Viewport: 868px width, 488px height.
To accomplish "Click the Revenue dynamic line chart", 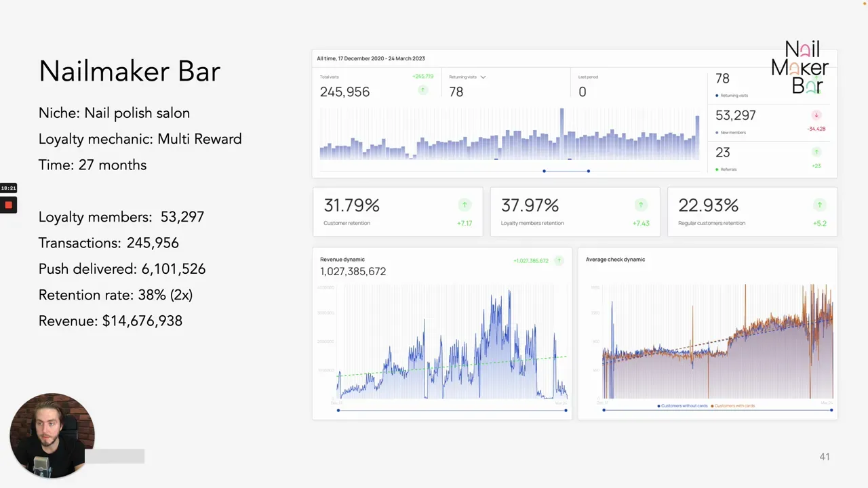I will tap(452, 343).
